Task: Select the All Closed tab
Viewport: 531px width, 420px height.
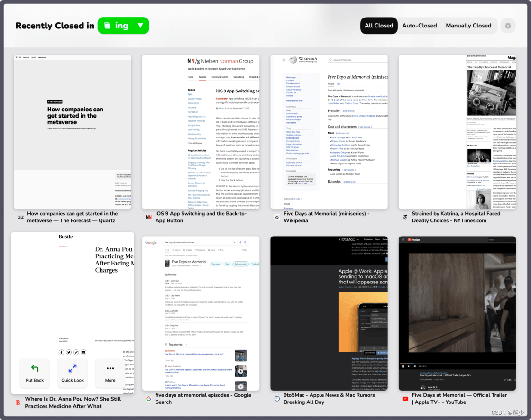Action: 379,26
